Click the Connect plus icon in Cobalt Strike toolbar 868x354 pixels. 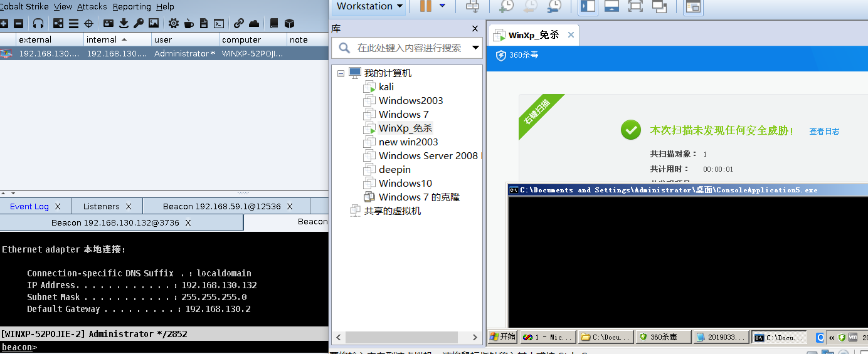tap(4, 23)
